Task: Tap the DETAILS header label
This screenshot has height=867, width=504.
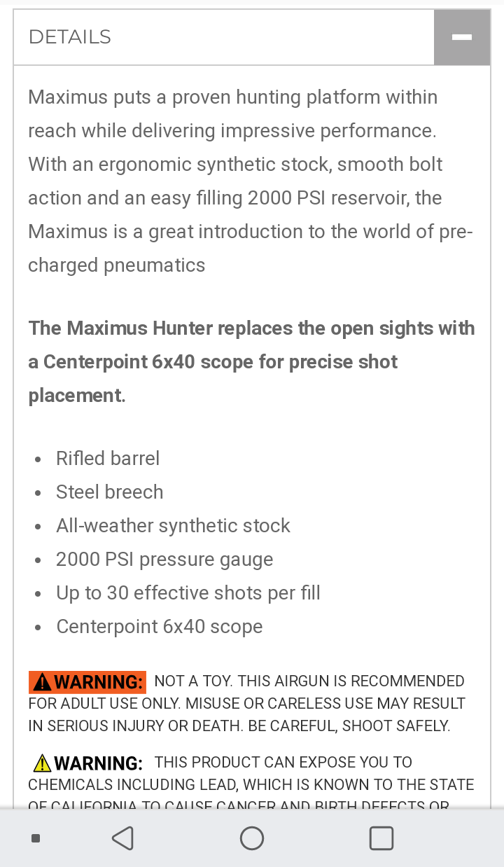Action: pyautogui.click(x=70, y=37)
